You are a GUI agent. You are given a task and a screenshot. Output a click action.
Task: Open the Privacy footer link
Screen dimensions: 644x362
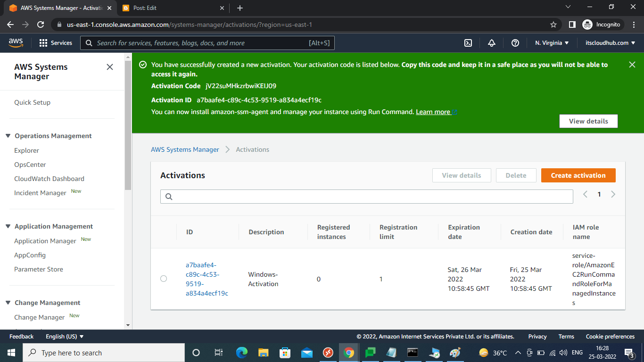click(x=537, y=337)
